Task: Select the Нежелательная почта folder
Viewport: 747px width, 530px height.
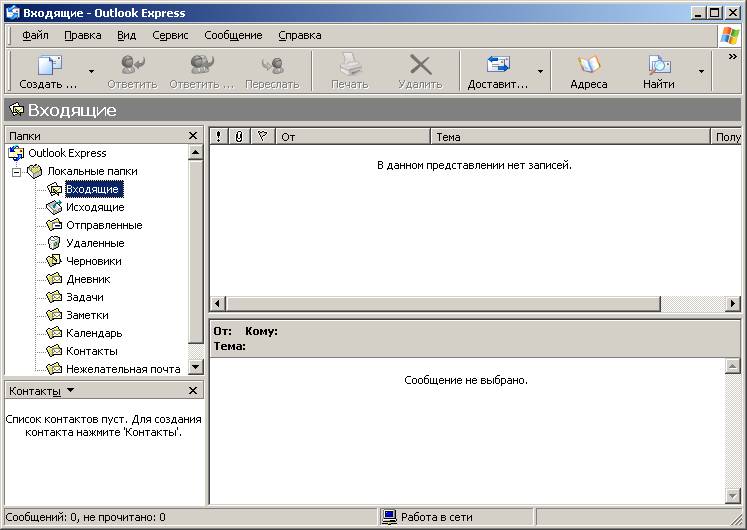Action: click(x=123, y=369)
